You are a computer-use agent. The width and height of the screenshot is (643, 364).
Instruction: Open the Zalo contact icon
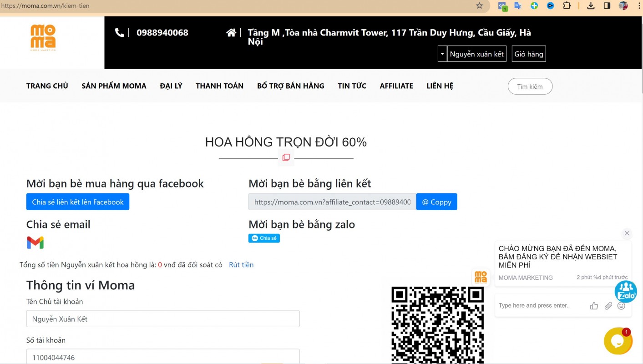click(x=626, y=291)
